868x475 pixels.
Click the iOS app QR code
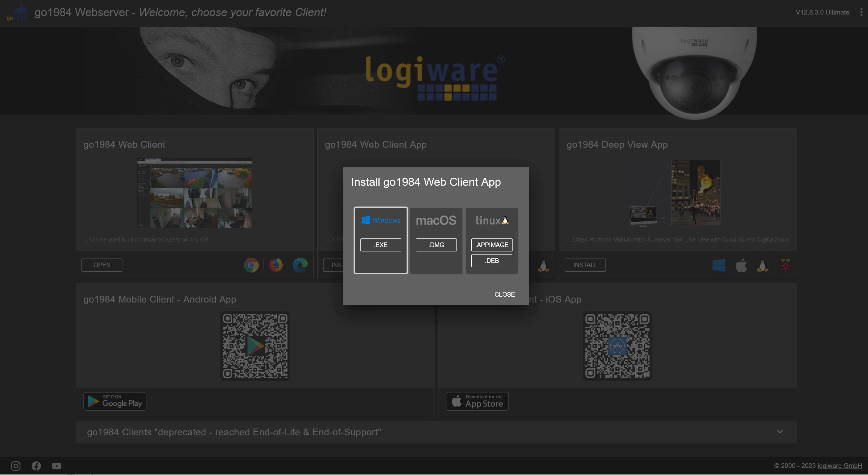[x=617, y=346]
